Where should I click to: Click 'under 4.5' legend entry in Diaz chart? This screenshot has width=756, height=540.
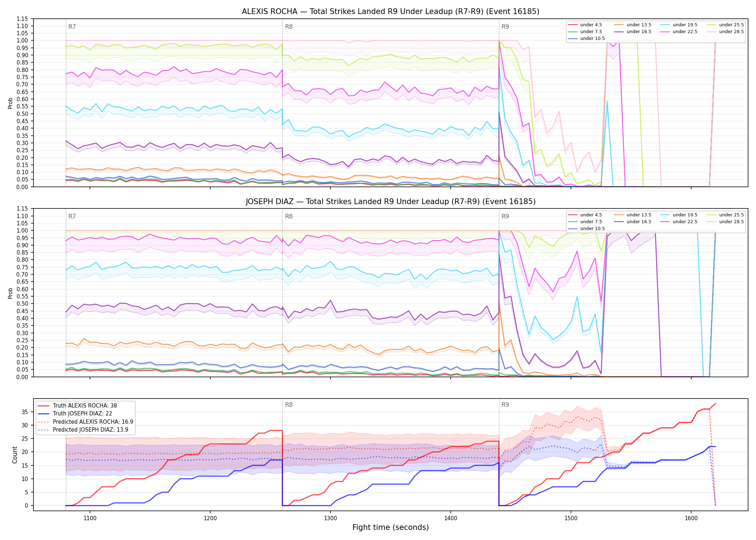click(585, 215)
